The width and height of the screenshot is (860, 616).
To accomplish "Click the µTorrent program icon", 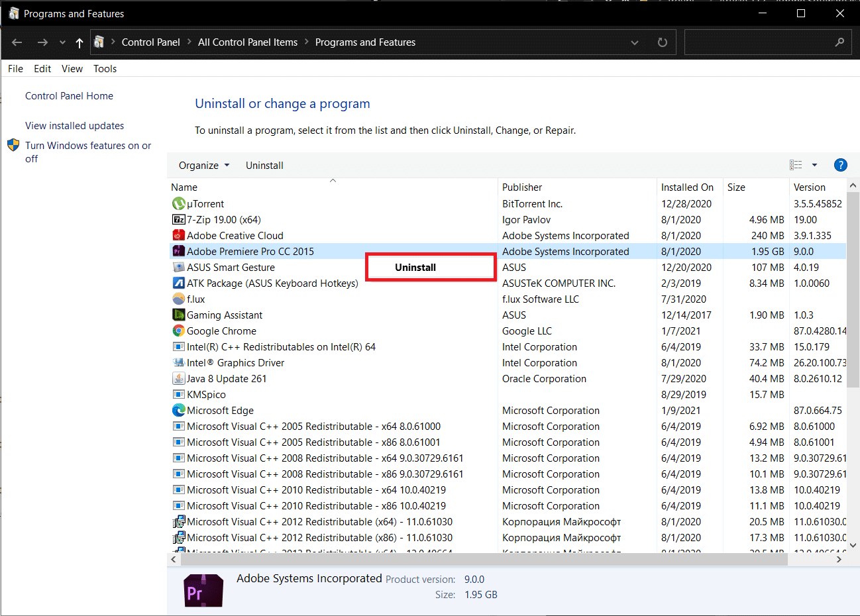I will (x=178, y=204).
